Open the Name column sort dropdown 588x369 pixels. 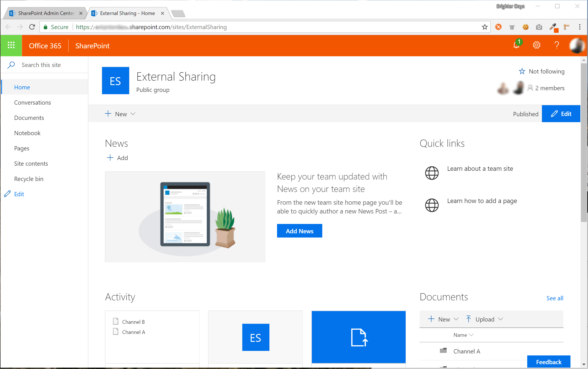tap(463, 335)
